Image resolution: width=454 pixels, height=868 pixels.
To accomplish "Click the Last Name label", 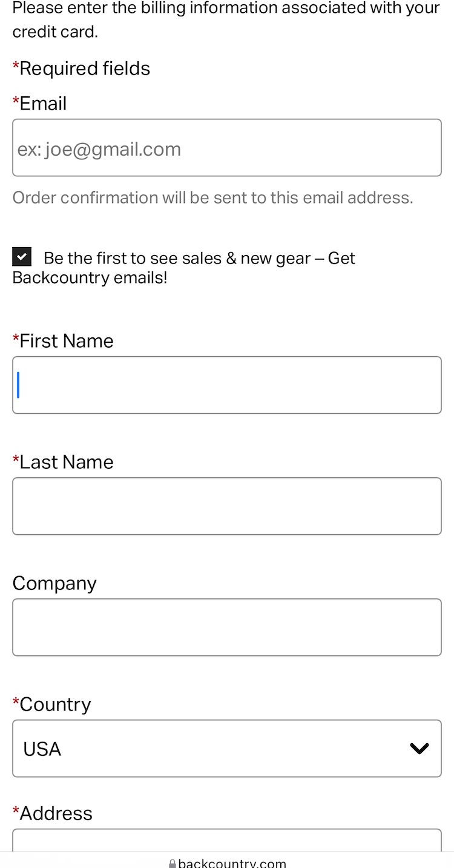I will pos(67,462).
